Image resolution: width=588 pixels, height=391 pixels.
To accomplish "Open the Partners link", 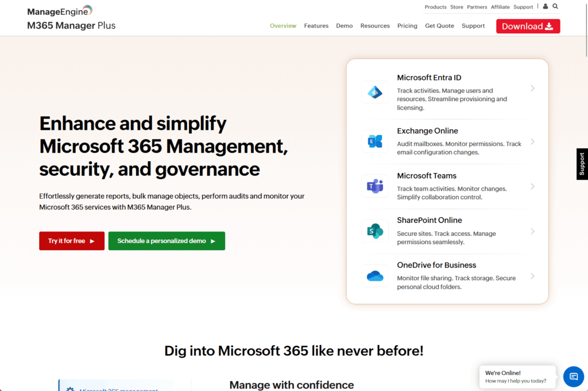I will coord(477,7).
